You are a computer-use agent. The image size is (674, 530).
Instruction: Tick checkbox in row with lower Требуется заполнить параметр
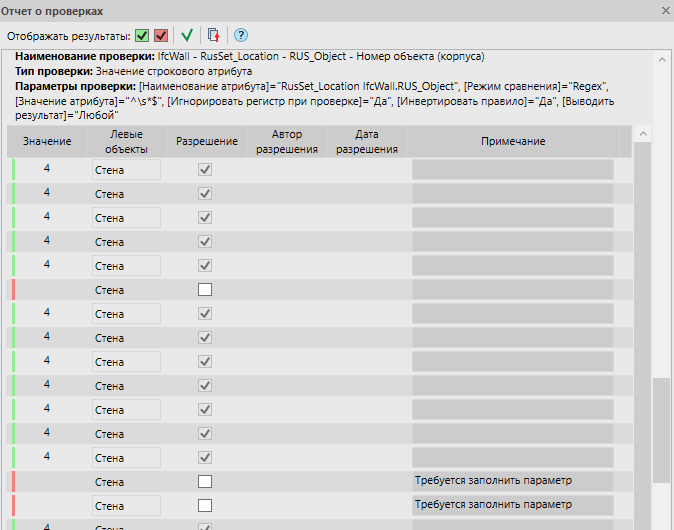coord(205,505)
